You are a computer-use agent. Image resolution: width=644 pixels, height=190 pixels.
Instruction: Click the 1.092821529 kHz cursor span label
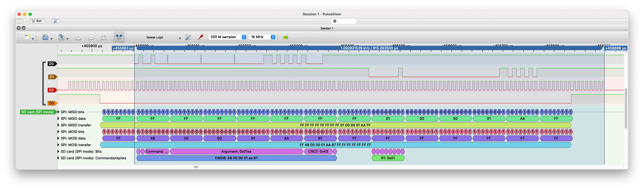[369, 48]
